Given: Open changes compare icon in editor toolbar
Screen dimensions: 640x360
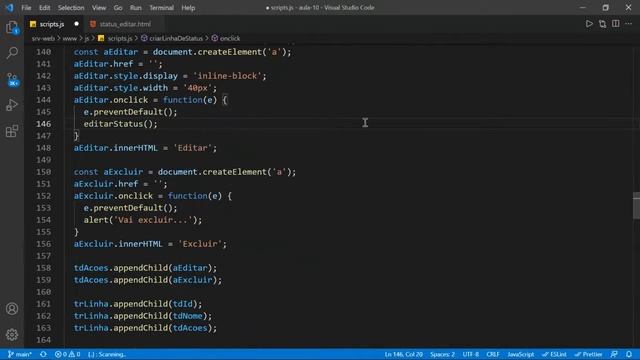Looking at the screenshot, I should [602, 24].
